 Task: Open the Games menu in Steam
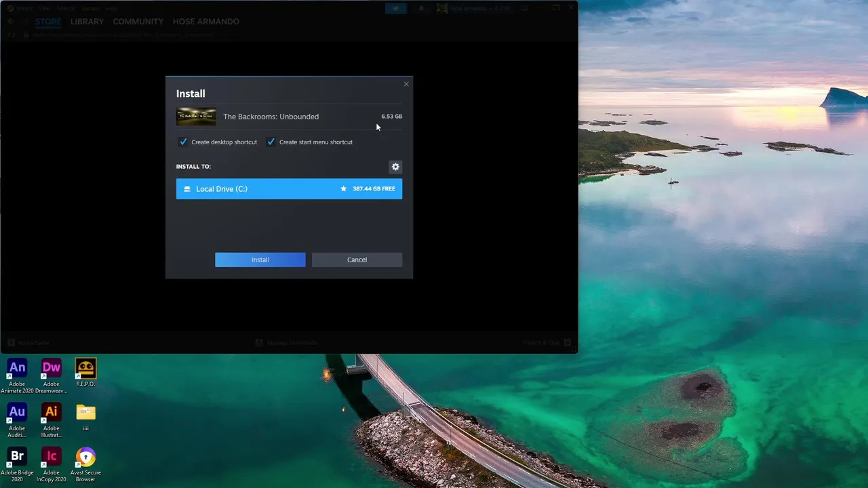click(x=90, y=8)
